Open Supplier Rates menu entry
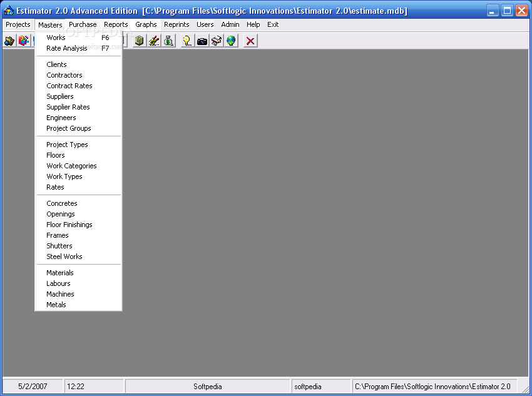This screenshot has height=396, width=532. pos(78,107)
